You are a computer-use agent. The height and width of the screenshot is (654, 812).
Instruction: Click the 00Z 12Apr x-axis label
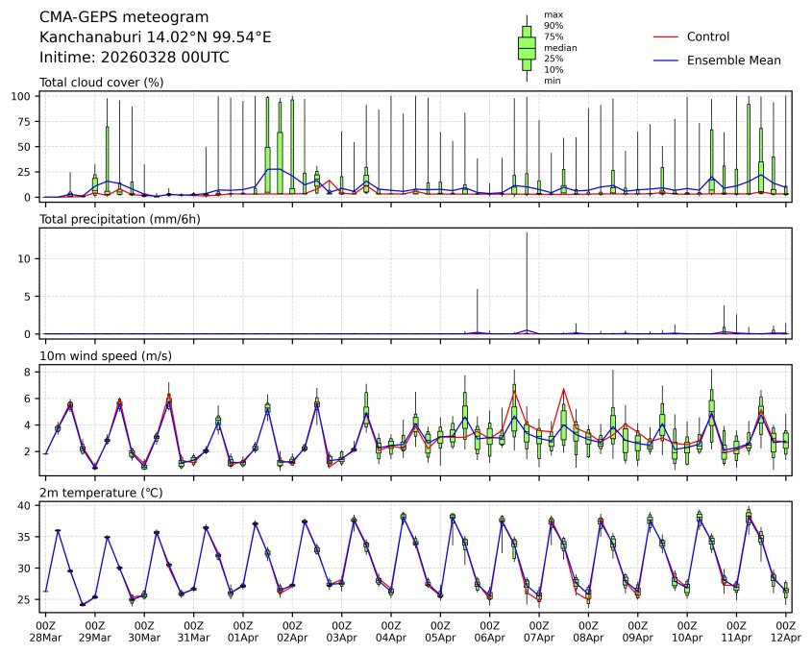point(786,631)
